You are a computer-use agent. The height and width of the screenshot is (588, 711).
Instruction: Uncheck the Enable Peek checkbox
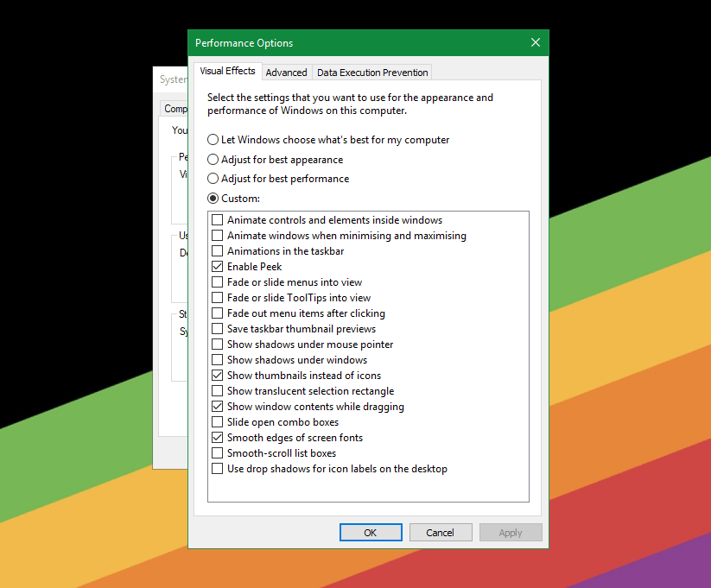(x=217, y=267)
